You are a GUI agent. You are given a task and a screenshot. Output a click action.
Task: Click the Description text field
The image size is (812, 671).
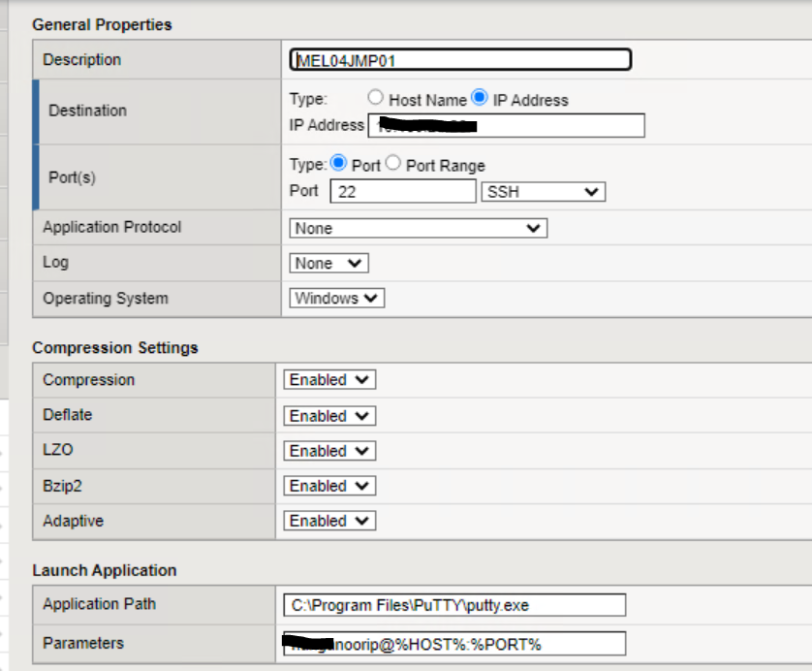click(460, 60)
